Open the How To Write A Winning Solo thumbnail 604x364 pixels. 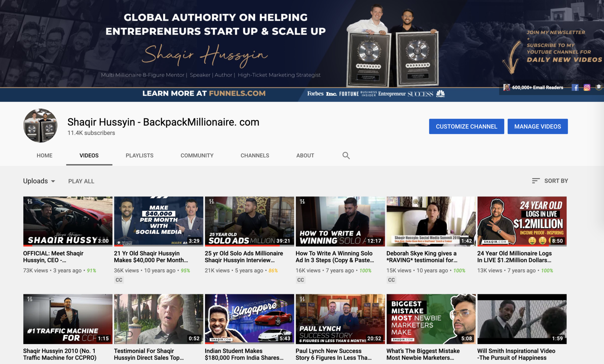click(x=340, y=221)
